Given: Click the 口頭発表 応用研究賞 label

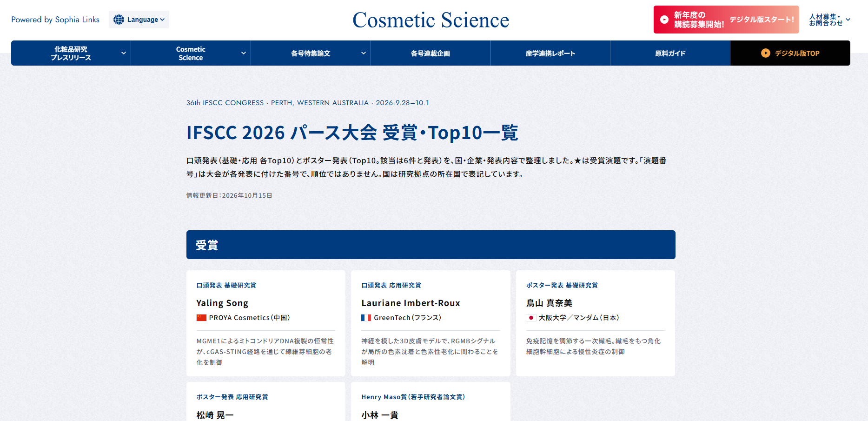Looking at the screenshot, I should (x=391, y=285).
